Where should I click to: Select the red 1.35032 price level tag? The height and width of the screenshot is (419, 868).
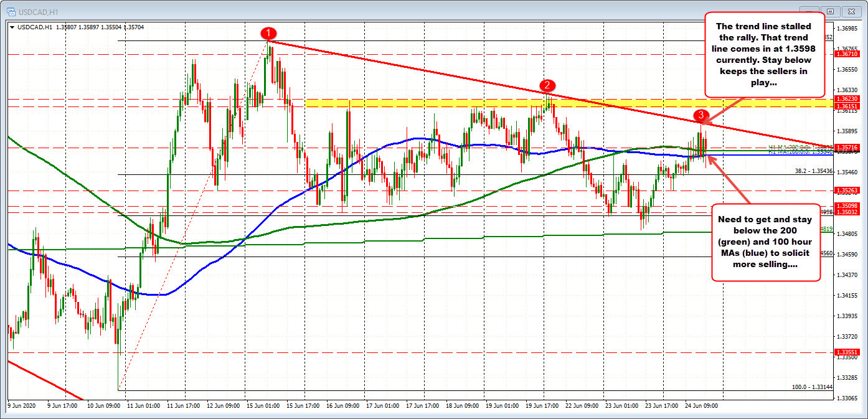(846, 212)
